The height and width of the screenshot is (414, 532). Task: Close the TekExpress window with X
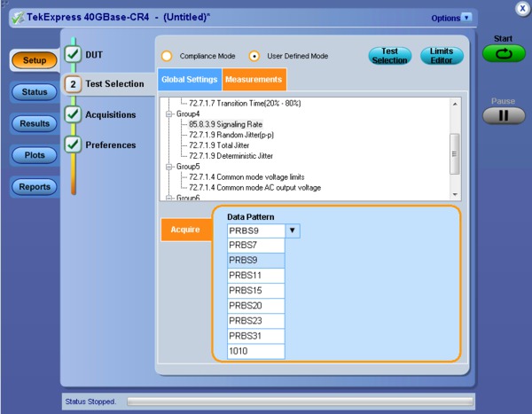pyautogui.click(x=521, y=7)
